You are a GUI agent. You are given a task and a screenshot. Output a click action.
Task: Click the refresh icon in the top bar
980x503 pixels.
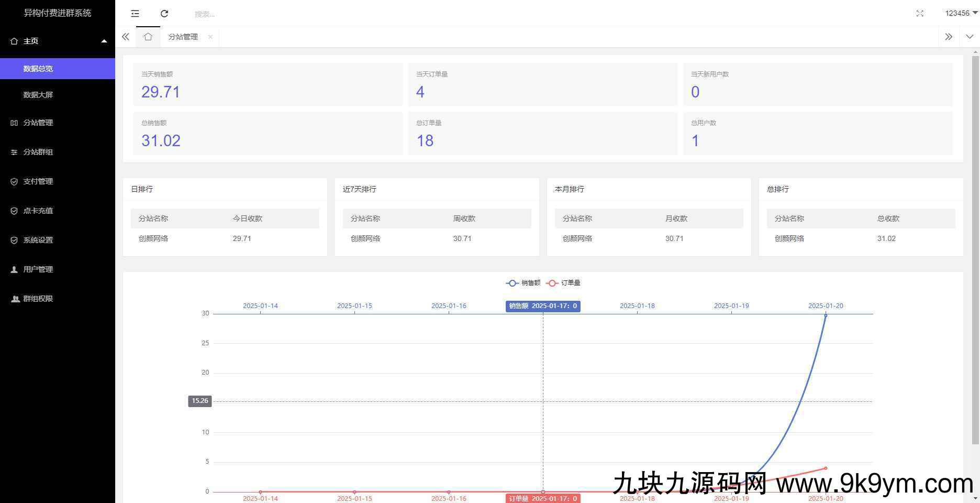click(x=164, y=14)
